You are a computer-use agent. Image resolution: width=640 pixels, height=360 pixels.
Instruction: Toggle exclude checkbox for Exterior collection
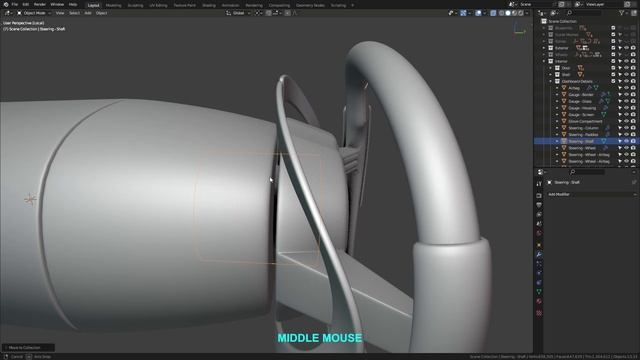point(613,48)
